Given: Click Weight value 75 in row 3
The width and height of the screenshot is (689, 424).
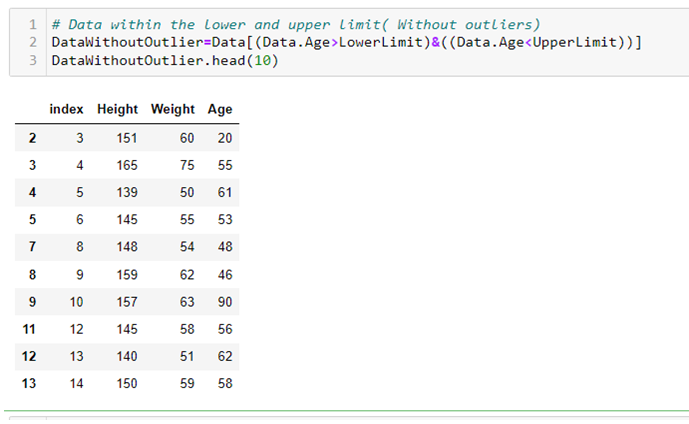Looking at the screenshot, I should coord(187,165).
